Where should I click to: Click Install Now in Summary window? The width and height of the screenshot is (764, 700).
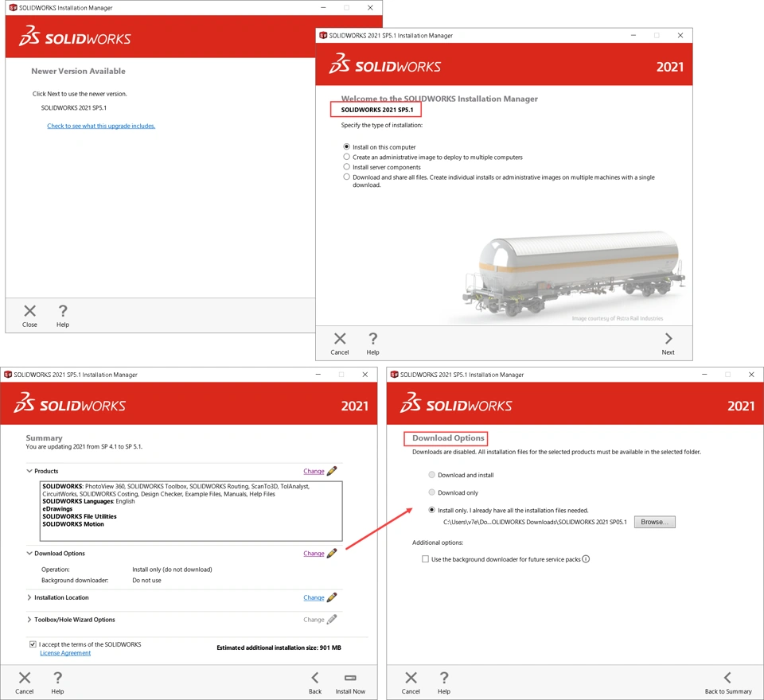point(350,682)
